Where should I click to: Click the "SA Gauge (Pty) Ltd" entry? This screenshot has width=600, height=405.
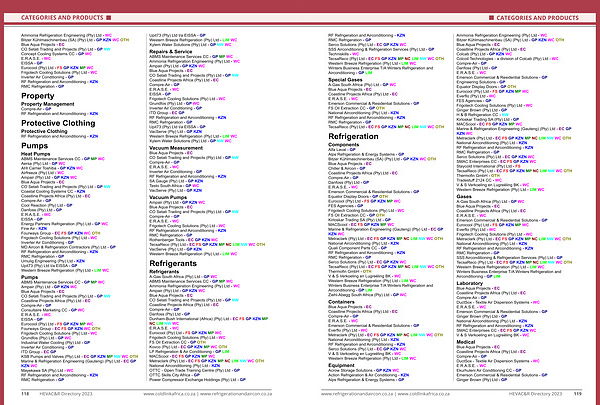pyautogui.click(x=176, y=181)
